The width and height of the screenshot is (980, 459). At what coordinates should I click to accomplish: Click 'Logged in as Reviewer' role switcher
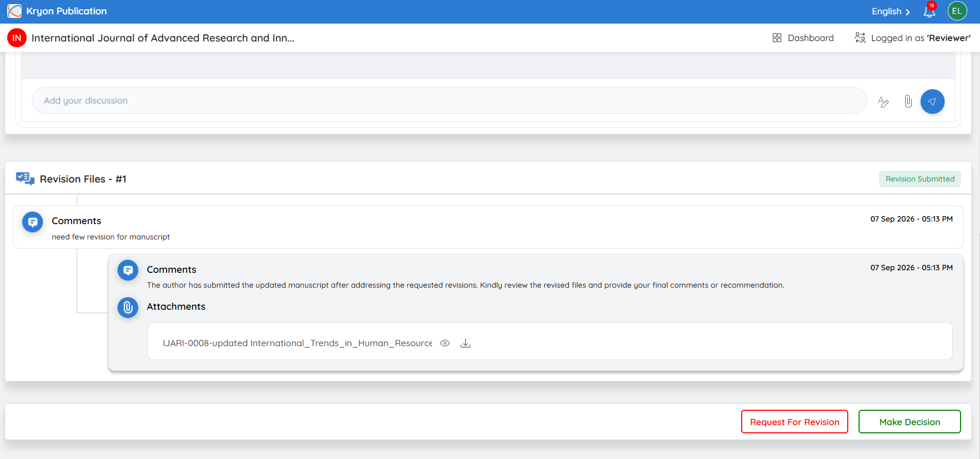tap(913, 38)
